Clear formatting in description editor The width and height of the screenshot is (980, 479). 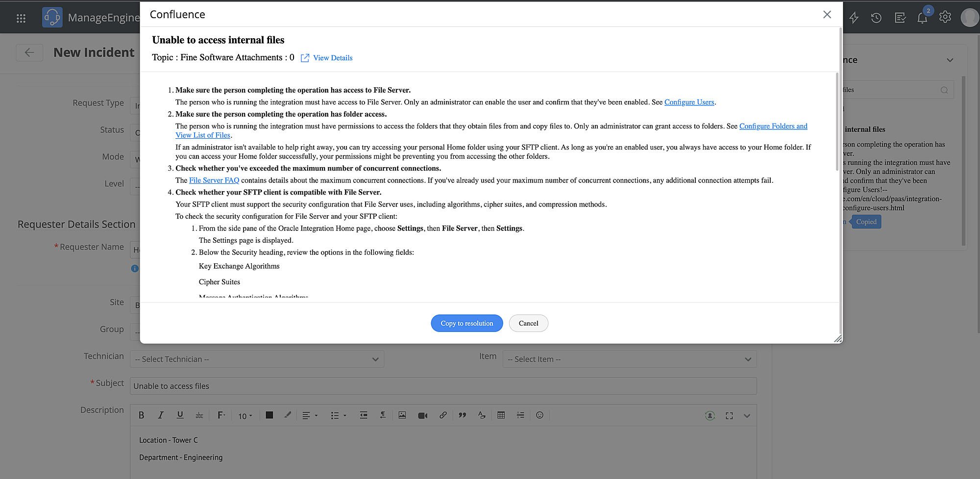tap(482, 415)
